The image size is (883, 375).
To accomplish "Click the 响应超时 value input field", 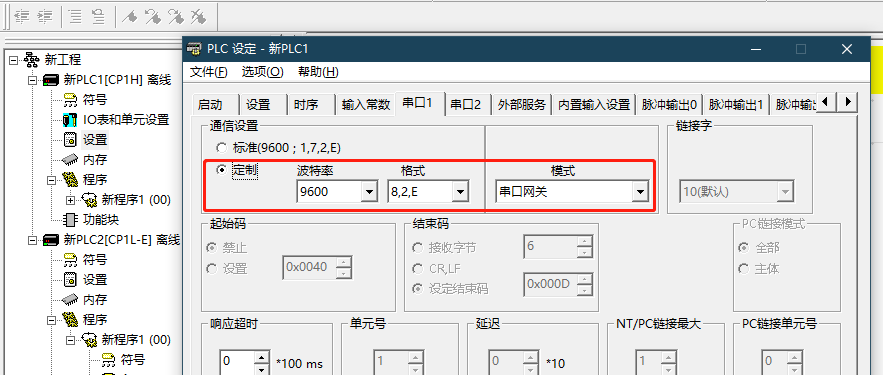I will [x=237, y=361].
